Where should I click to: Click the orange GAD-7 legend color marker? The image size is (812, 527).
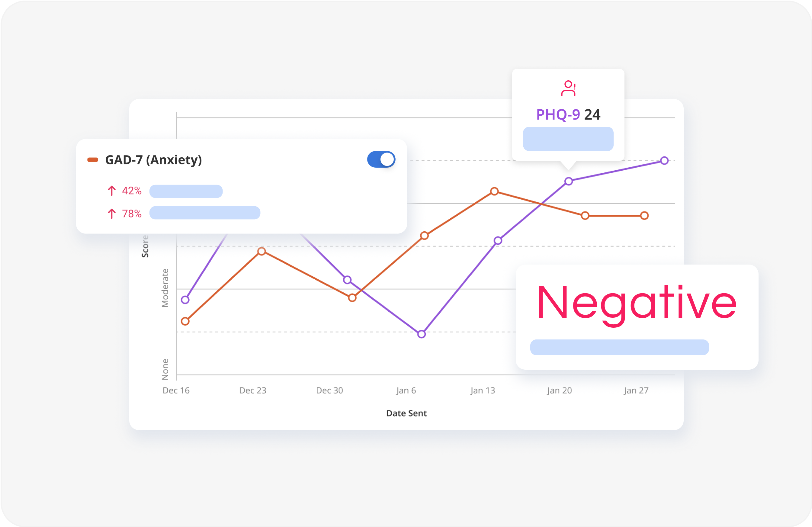point(92,160)
